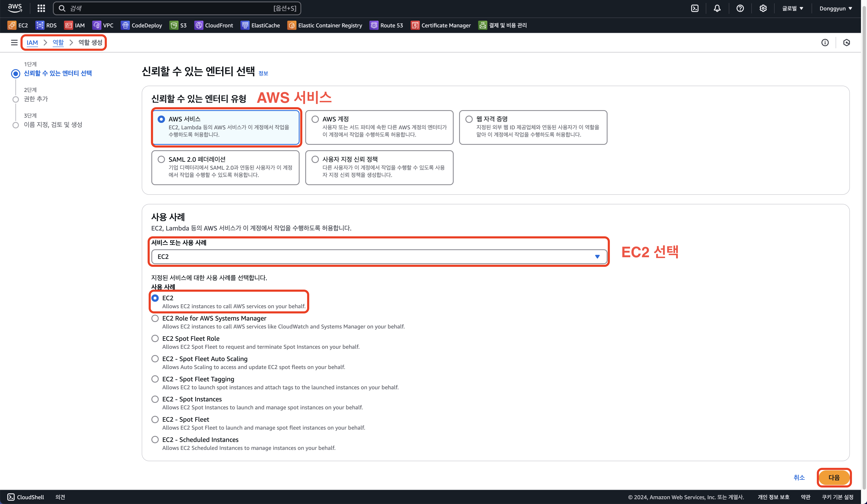Open the Route 53 shortcut icon
The image size is (867, 504).
(374, 25)
